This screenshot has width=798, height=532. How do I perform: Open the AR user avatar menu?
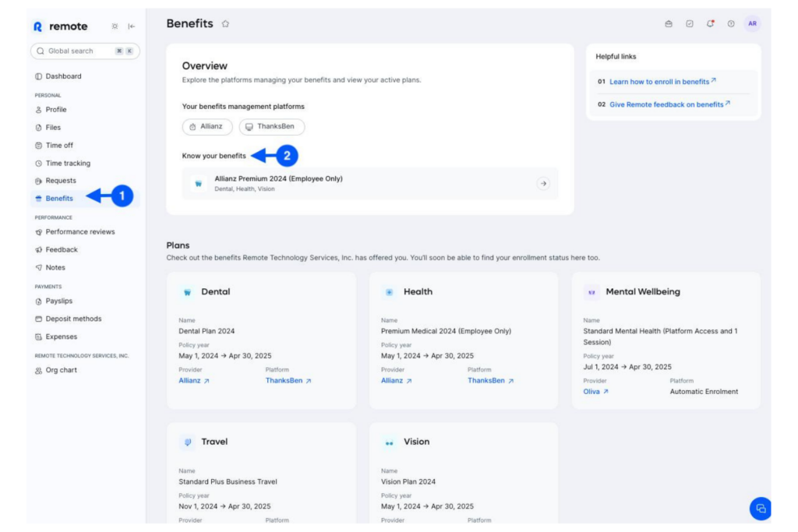pos(752,23)
